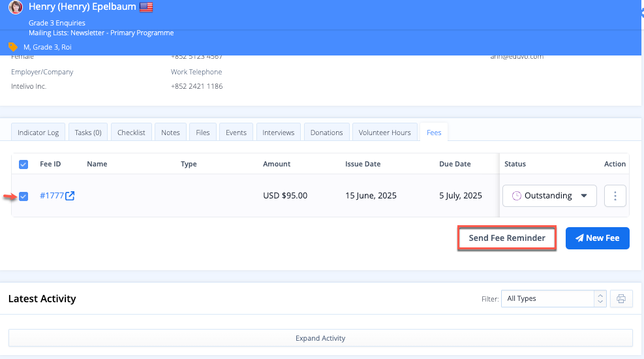Click the clock icon in Outstanding status
The height and width of the screenshot is (359, 644).
517,196
